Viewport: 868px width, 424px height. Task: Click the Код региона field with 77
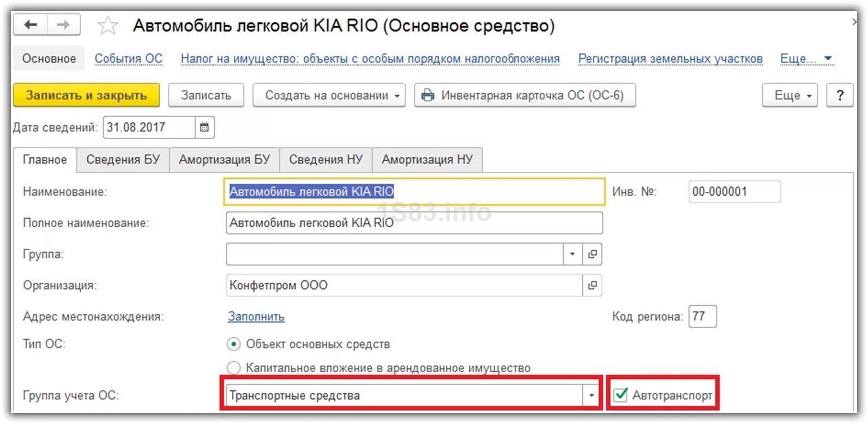point(703,317)
